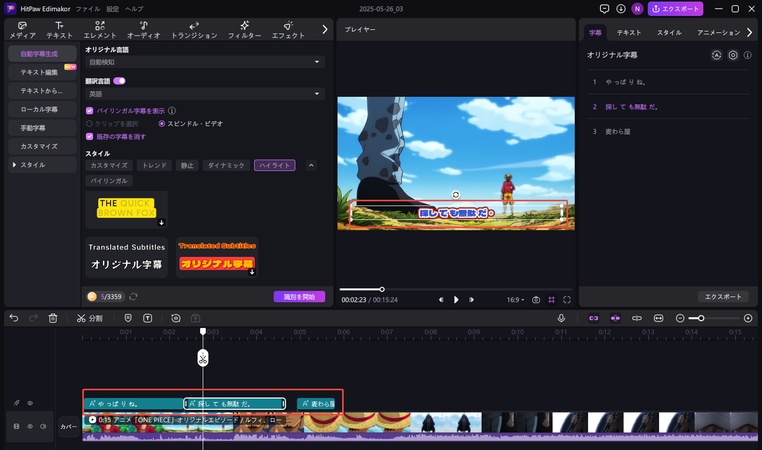Open the Elements panel
Image resolution: width=762 pixels, height=450 pixels.
pos(100,30)
